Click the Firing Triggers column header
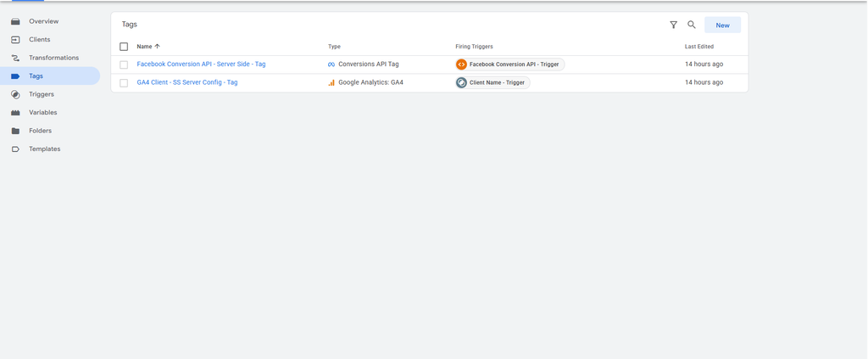This screenshot has width=868, height=359. [475, 47]
